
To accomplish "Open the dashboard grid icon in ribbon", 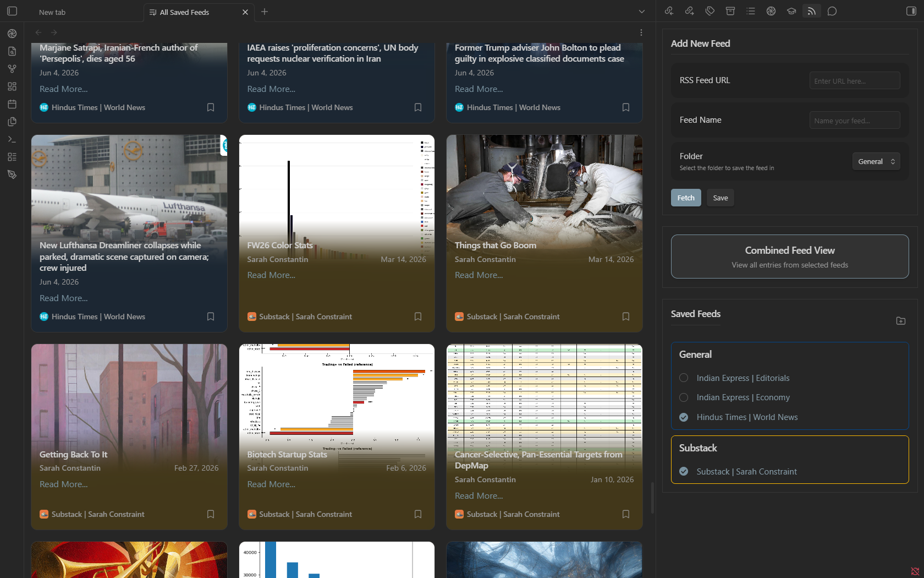I will [12, 86].
